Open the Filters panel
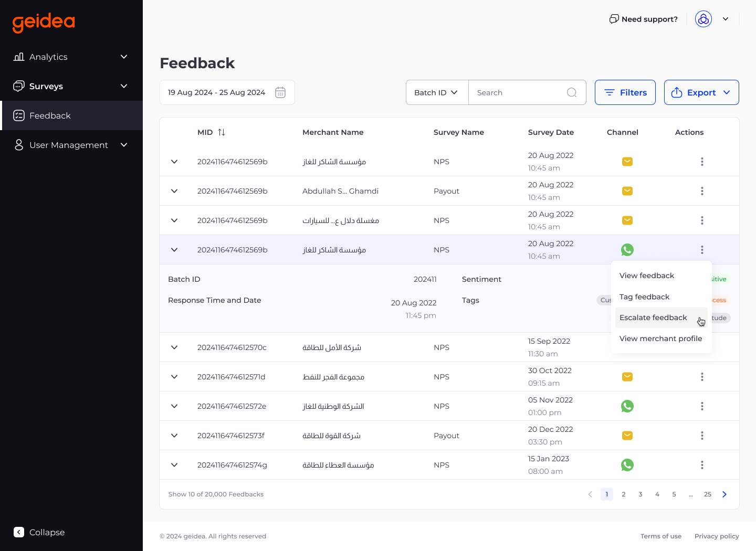 tap(625, 92)
